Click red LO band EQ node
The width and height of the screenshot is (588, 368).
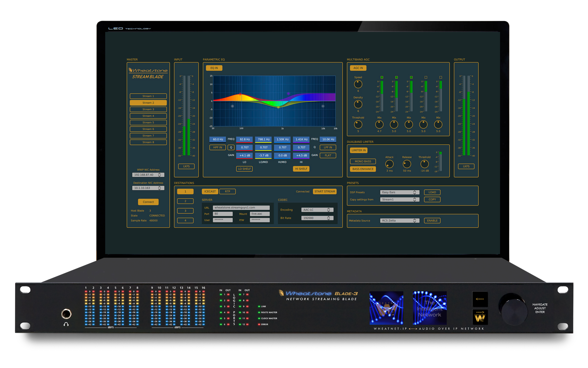click(x=240, y=94)
